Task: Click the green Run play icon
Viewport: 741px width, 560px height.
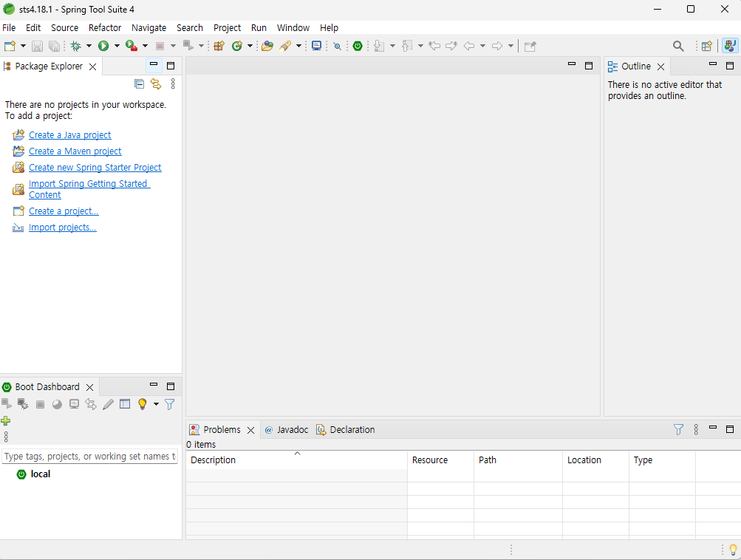Action: tap(103, 46)
